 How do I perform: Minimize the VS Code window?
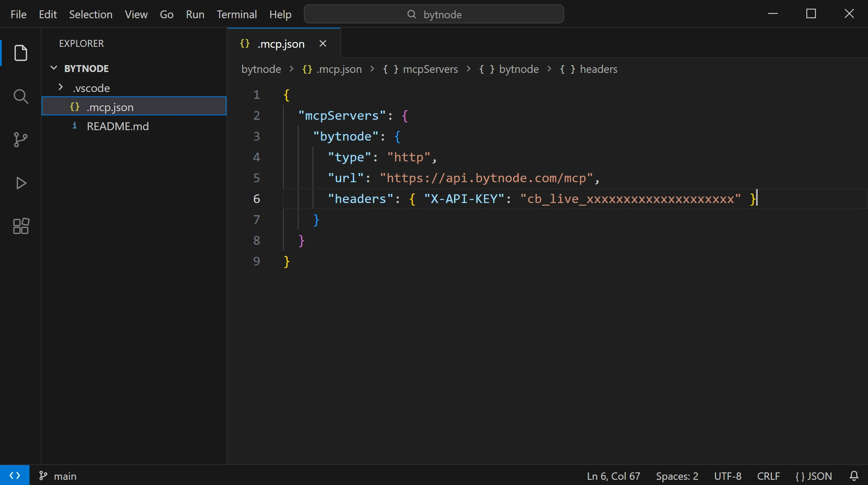click(x=773, y=14)
